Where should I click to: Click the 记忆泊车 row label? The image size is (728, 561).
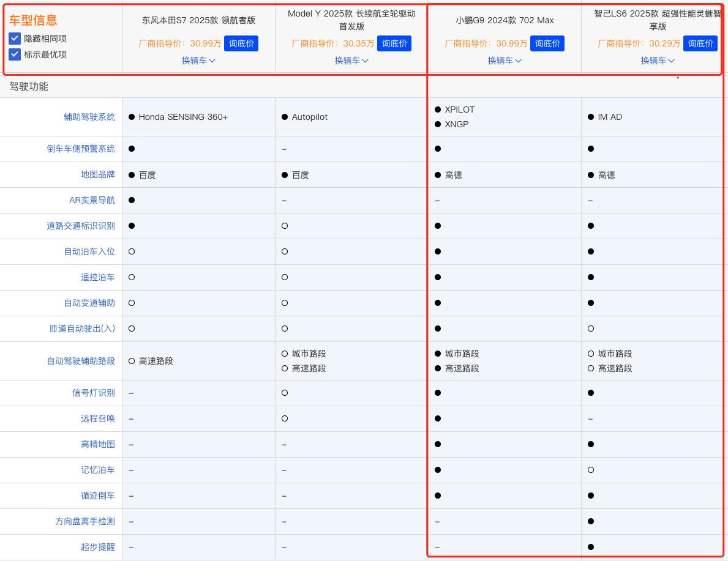coord(98,470)
